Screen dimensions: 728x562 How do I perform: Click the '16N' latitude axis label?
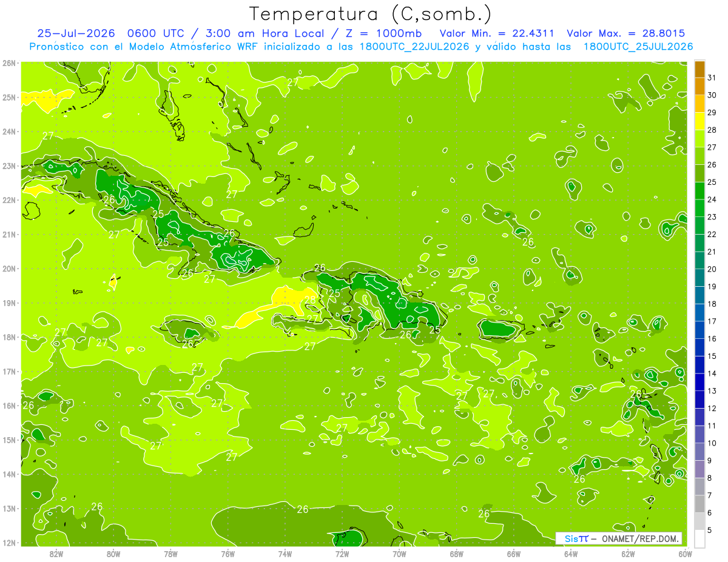tap(9, 406)
